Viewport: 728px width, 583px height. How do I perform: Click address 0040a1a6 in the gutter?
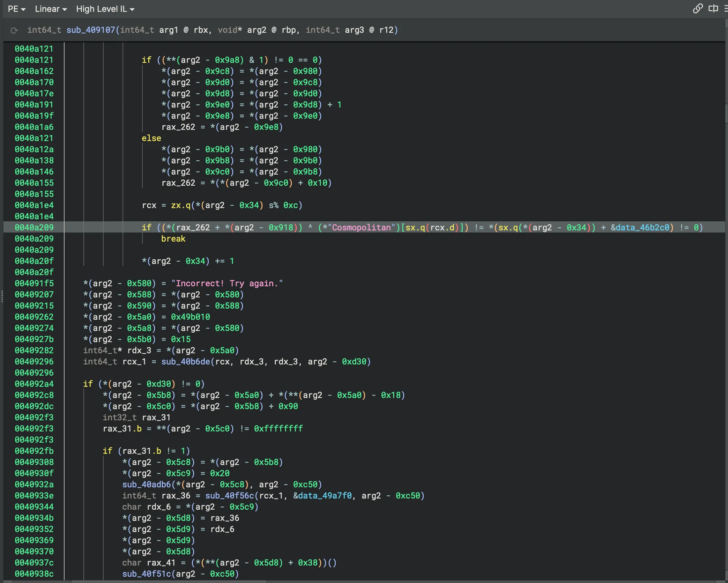[x=34, y=127]
